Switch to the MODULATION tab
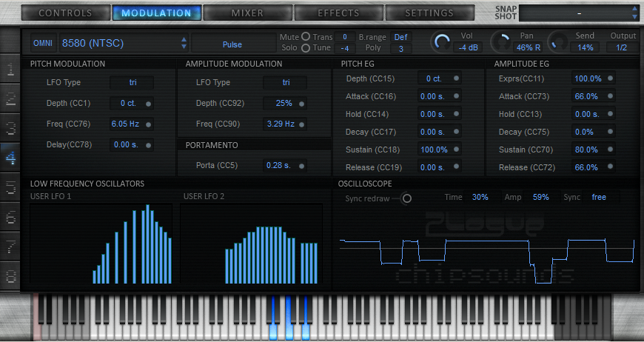Image resolution: width=644 pixels, height=342 pixels. click(157, 13)
